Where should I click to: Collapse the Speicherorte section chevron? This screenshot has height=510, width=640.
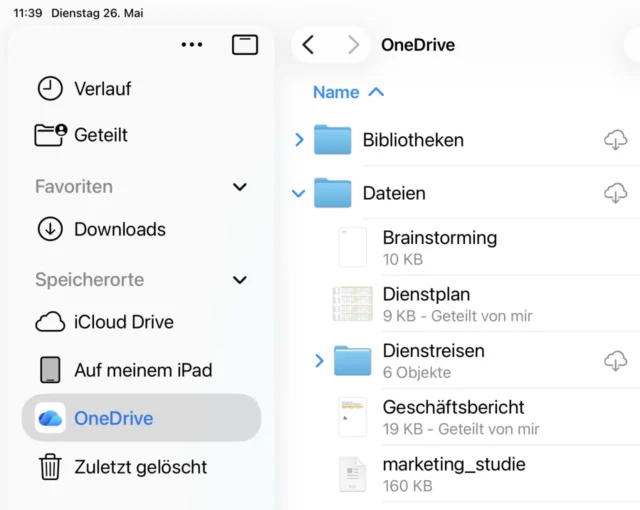(x=240, y=280)
